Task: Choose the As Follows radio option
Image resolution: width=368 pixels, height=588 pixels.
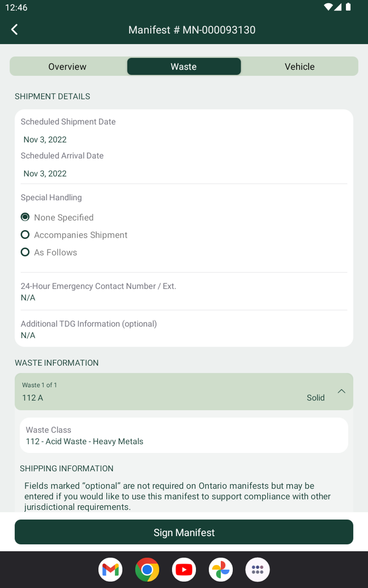Action: (25, 252)
